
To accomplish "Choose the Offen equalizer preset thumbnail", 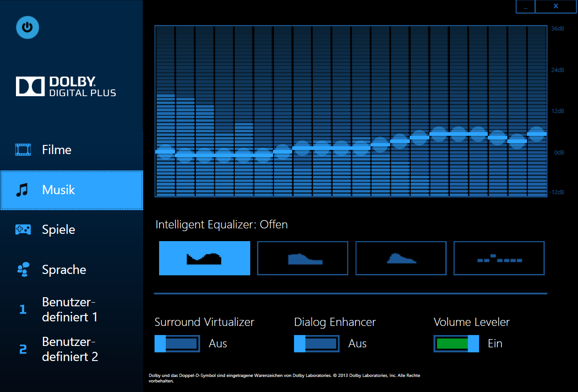I will 205,258.
